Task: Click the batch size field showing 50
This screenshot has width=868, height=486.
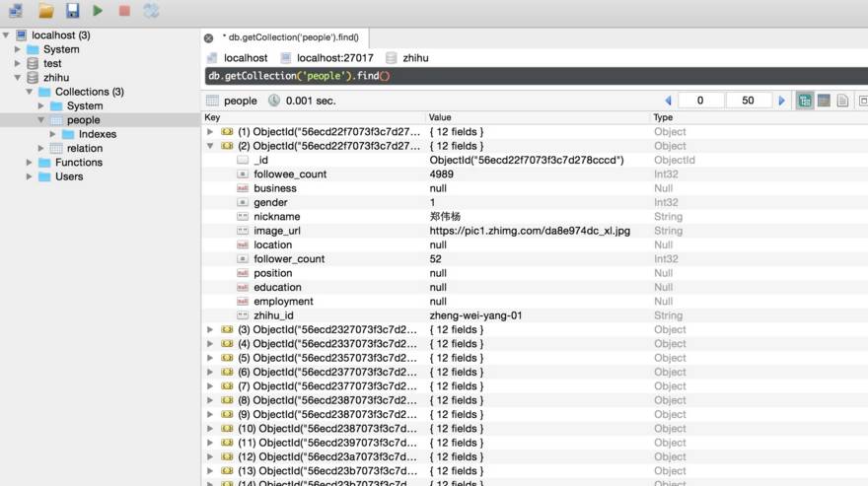Action: pyautogui.click(x=748, y=101)
